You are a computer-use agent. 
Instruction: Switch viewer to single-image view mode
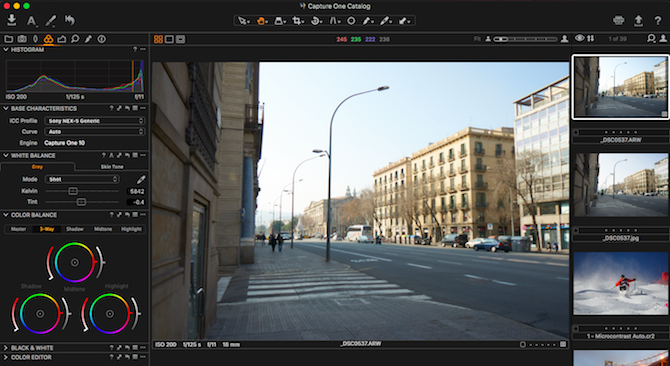169,39
